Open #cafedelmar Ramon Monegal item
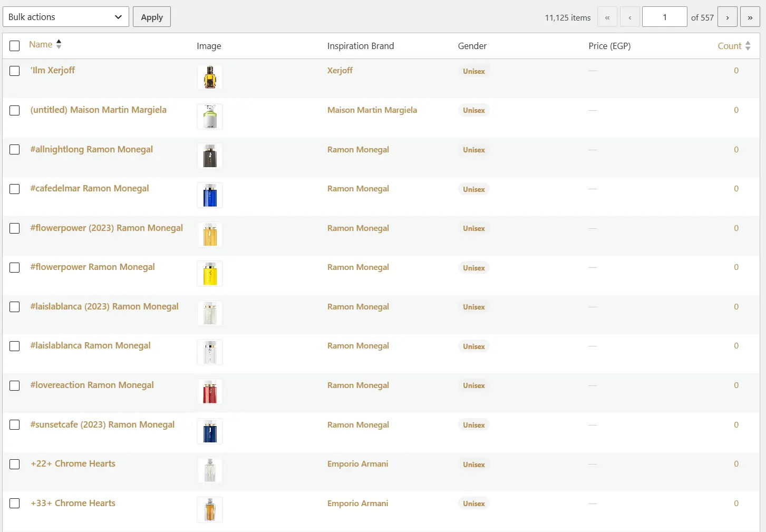Viewport: 766px width, 532px height. pyautogui.click(x=90, y=188)
